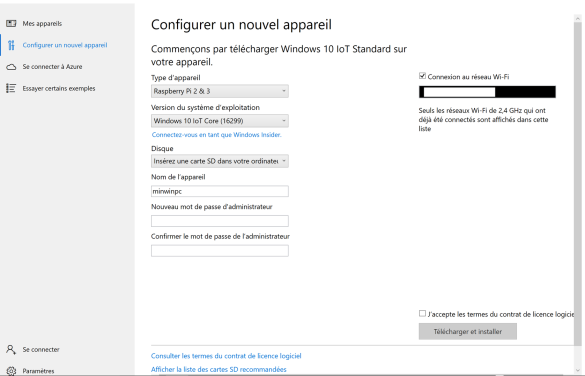Image resolution: width=585 pixels, height=376 pixels.
Task: Click the Wi-Fi 2,4 GHz note text
Action: [484, 119]
